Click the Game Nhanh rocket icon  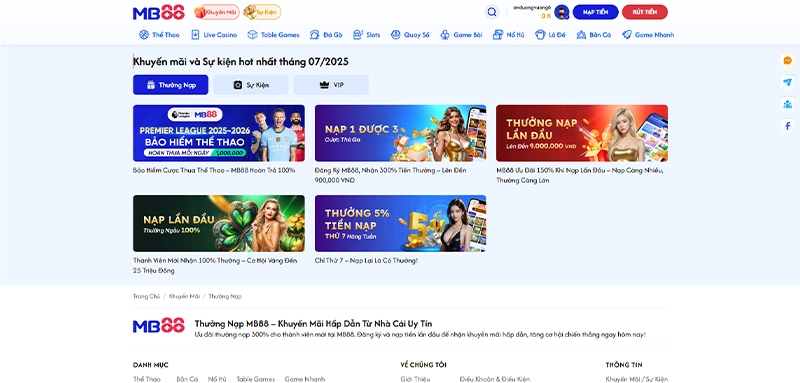tap(627, 35)
